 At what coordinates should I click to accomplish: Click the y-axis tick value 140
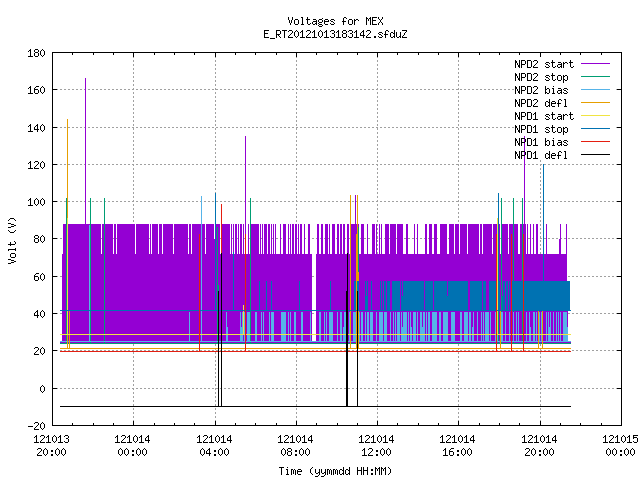coord(36,128)
